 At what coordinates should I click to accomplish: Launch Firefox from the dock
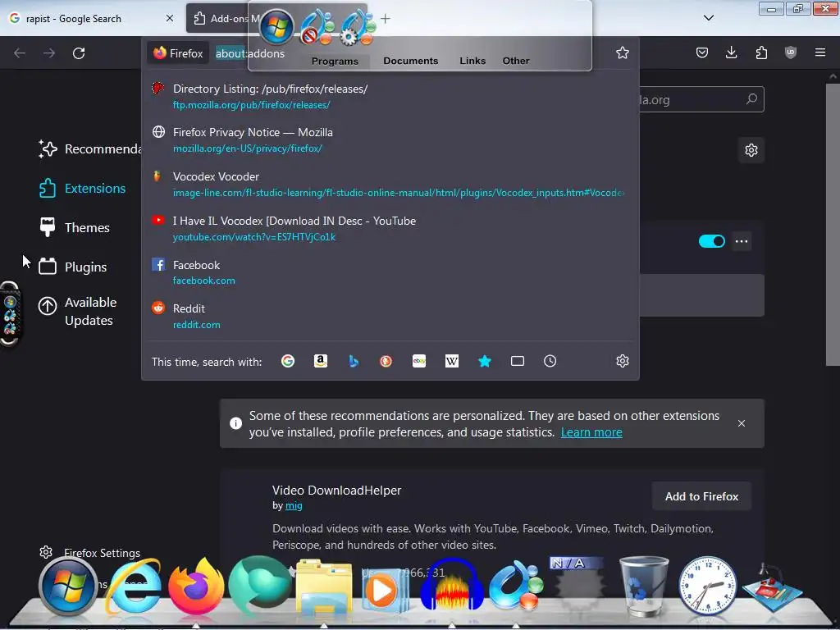(x=196, y=587)
